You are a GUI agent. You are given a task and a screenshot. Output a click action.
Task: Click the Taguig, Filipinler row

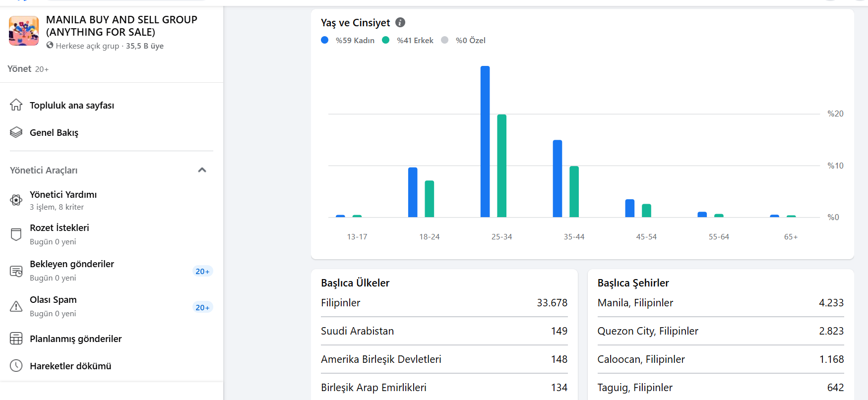pyautogui.click(x=721, y=388)
